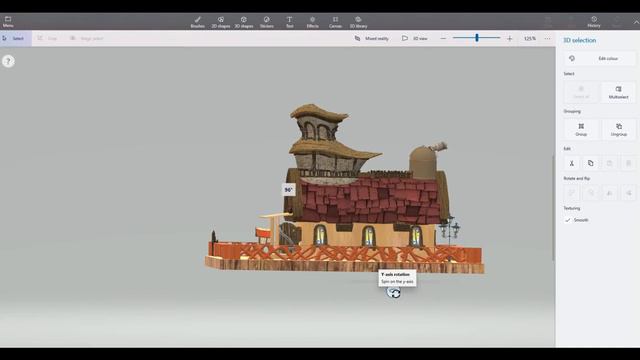Ungroup the selected objects
This screenshot has height=360, width=640.
pyautogui.click(x=618, y=129)
